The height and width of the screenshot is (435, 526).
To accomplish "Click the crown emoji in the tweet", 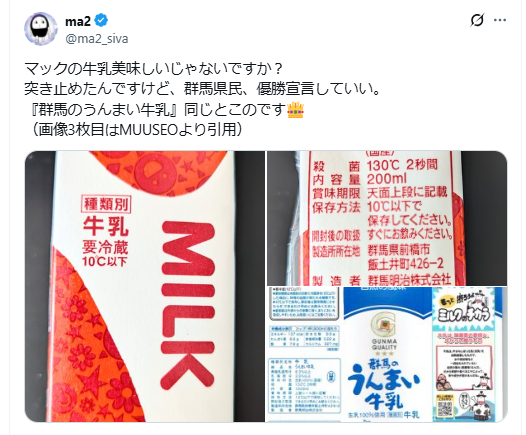I will [295, 110].
